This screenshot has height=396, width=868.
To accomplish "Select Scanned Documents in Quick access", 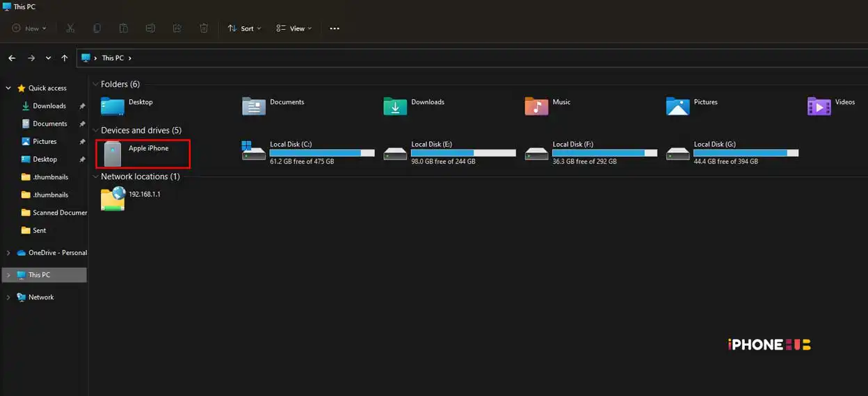I will [59, 213].
